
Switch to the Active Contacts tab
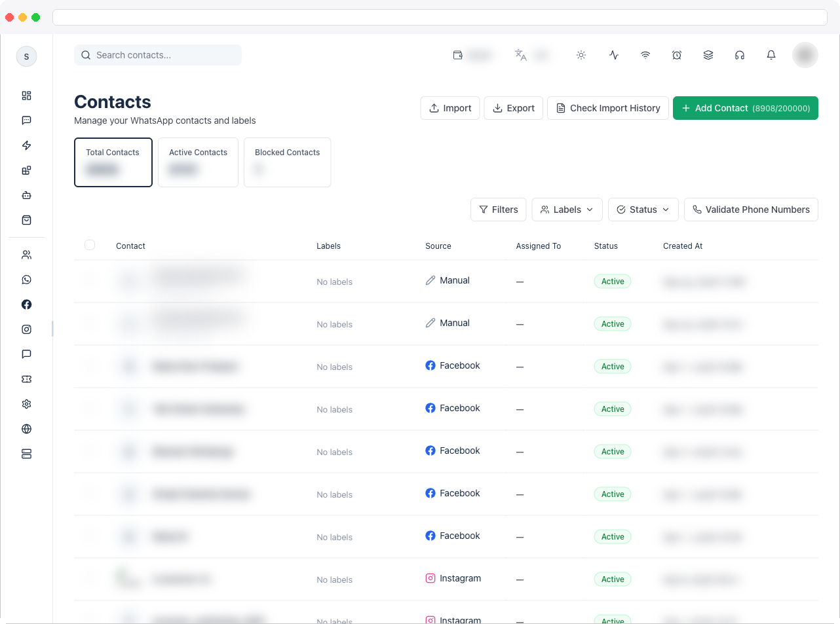click(198, 162)
